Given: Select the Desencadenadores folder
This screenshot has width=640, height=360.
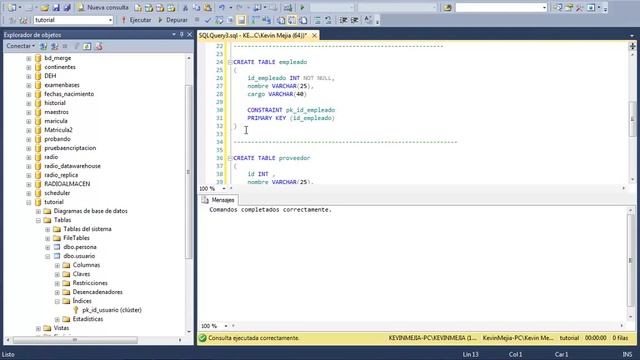Looking at the screenshot, I should (x=98, y=292).
